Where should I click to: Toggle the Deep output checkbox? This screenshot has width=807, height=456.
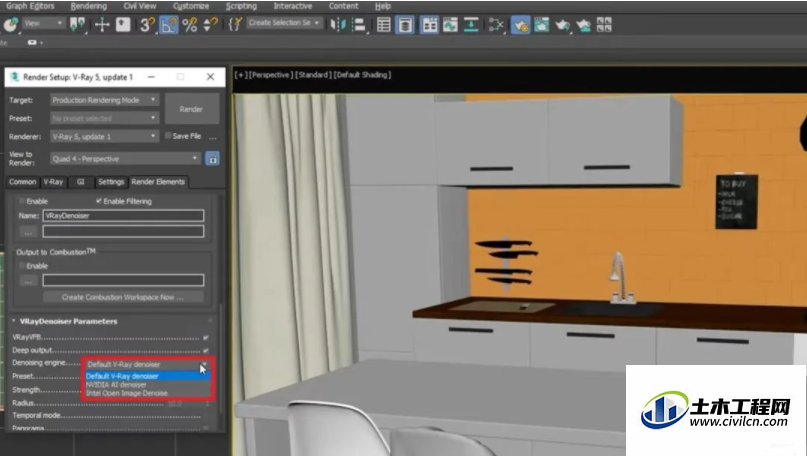[x=205, y=350]
